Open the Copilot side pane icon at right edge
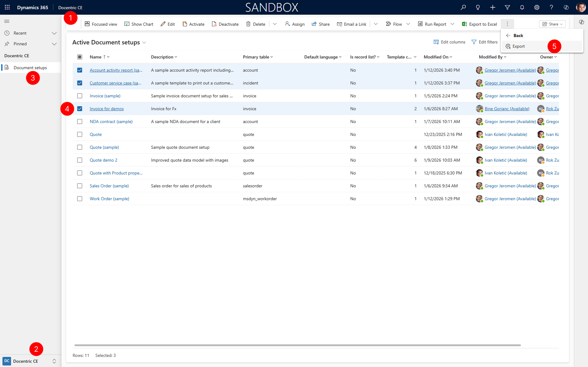Viewport: 588px width, 367px height. click(x=581, y=22)
